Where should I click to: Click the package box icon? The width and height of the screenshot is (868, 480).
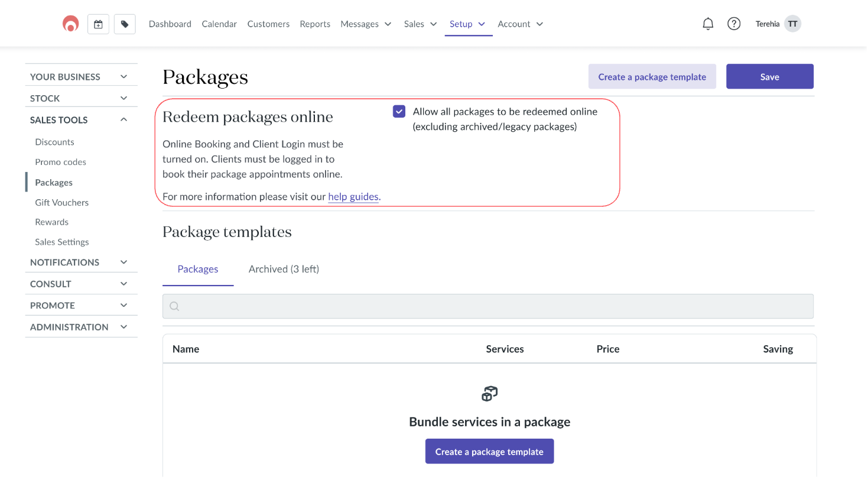coord(489,394)
